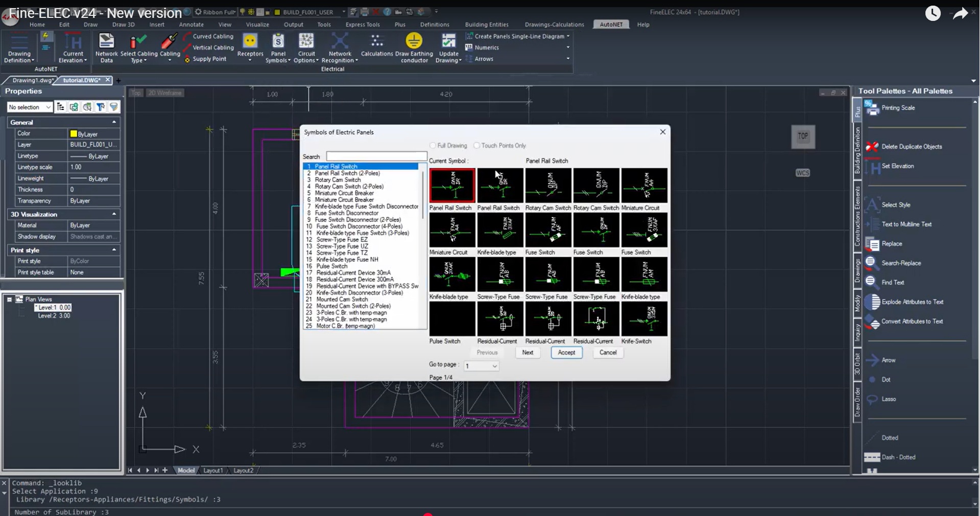Screen dimensions: 980x516
Task: Open the No selection dropdown in Properties
Action: pyautogui.click(x=30, y=107)
